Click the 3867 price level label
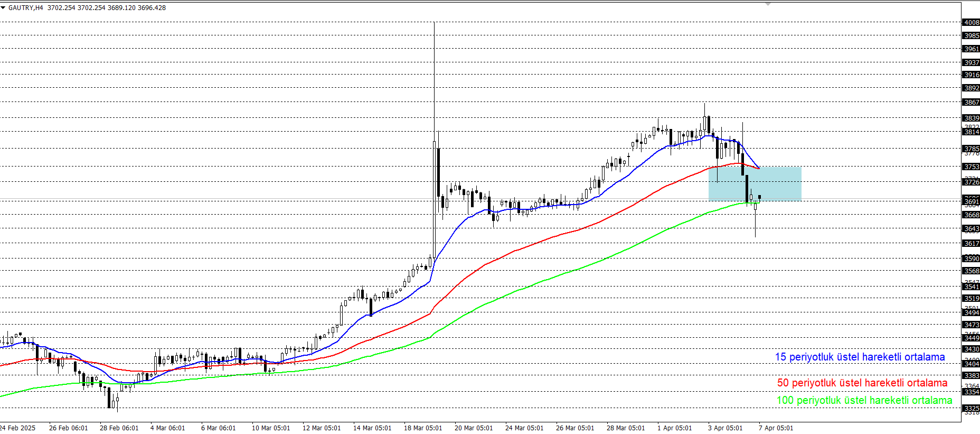The width and height of the screenshot is (980, 434). point(971,102)
